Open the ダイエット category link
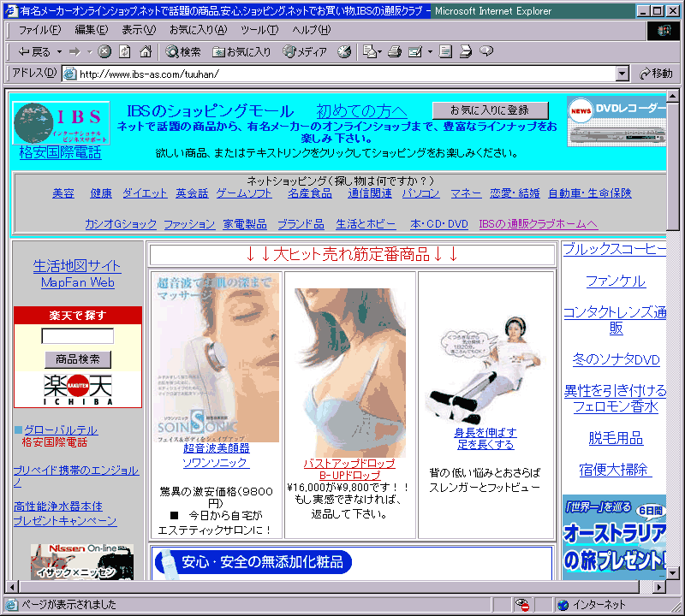Viewport: 685px width, 616px height. (145, 193)
